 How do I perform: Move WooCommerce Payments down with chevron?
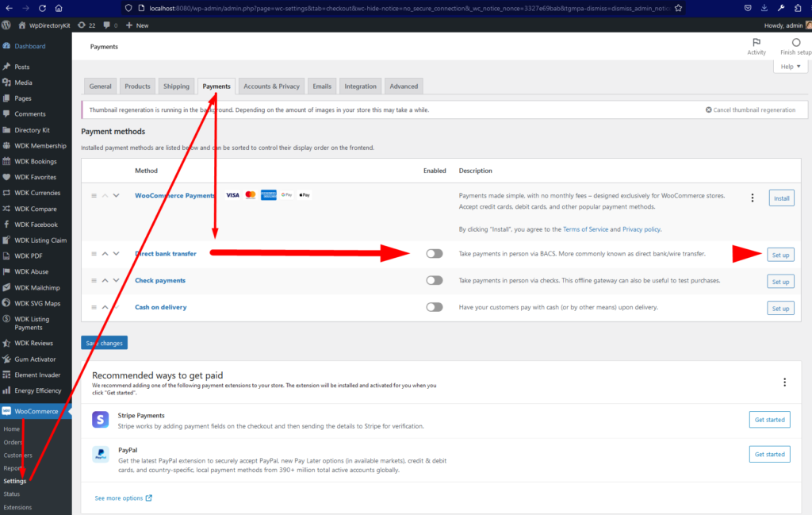tap(116, 195)
